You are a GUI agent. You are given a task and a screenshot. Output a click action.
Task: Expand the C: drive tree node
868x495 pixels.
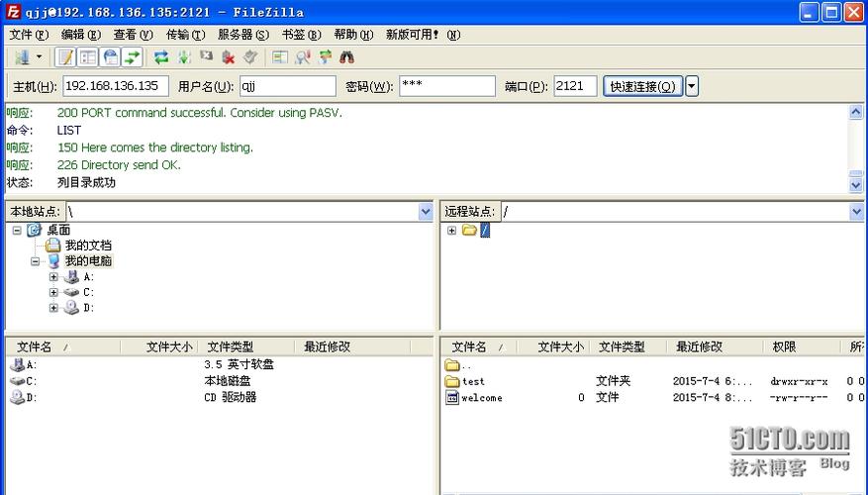(53, 292)
